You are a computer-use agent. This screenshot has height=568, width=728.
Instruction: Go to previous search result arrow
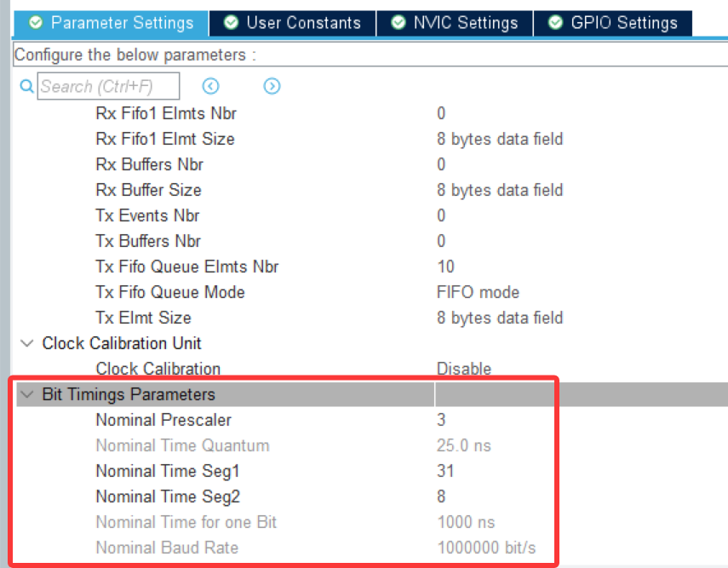210,86
